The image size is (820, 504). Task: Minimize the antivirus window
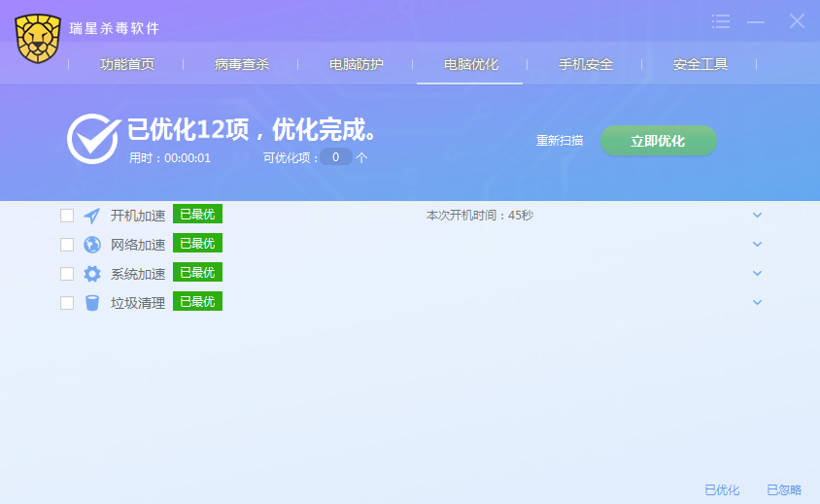coord(756,21)
